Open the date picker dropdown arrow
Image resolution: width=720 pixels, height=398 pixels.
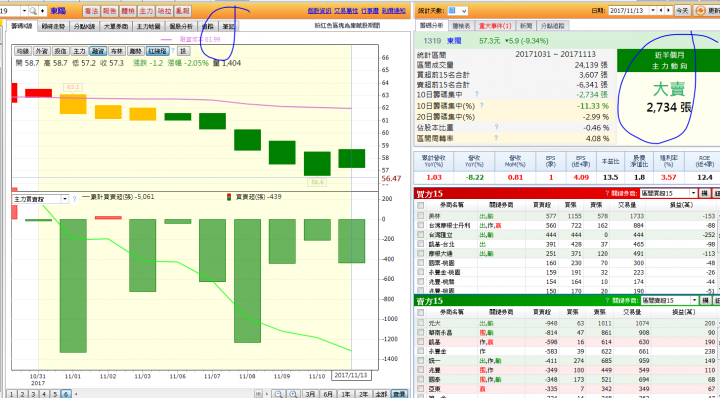point(654,11)
